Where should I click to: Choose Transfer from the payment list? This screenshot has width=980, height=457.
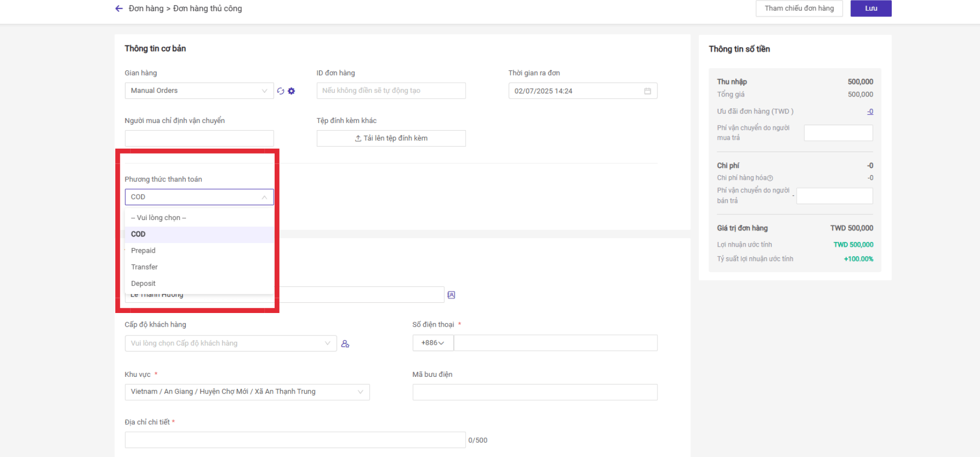click(144, 267)
